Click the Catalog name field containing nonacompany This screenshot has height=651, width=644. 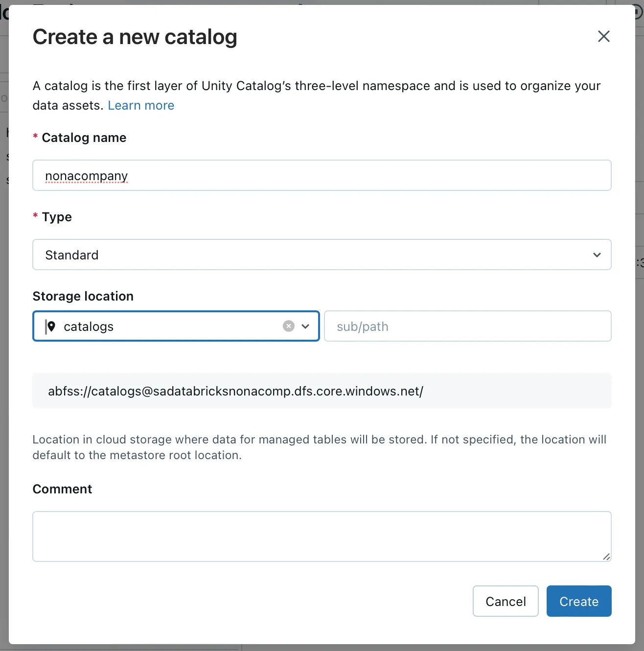pyautogui.click(x=322, y=175)
